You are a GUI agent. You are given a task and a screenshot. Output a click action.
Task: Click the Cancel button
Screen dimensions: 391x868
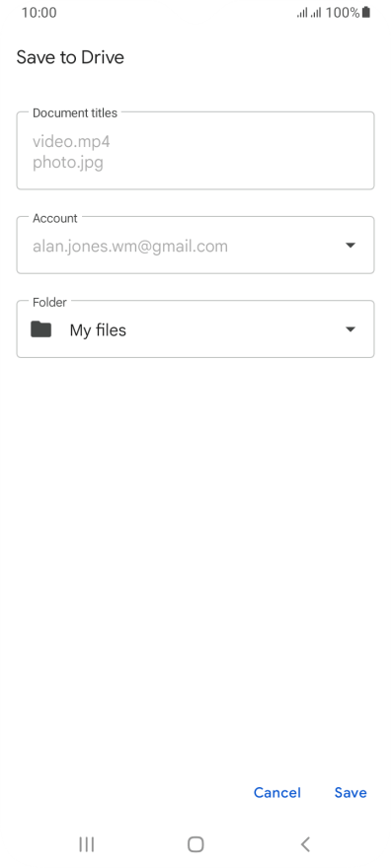coord(276,793)
